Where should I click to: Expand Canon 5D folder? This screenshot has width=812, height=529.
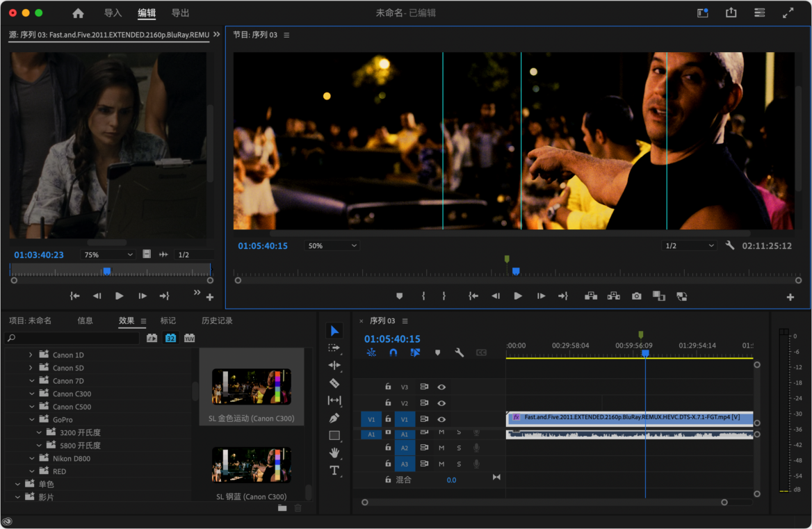click(31, 368)
